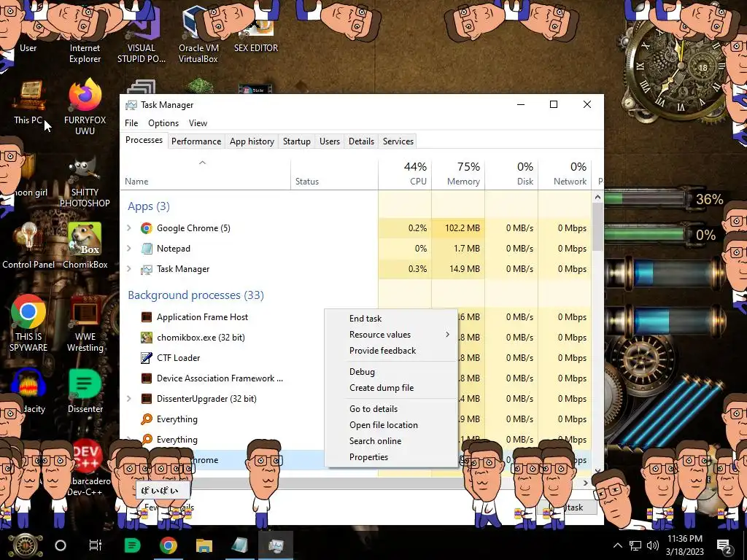Switch to the Services tab
The height and width of the screenshot is (560, 747).
(x=398, y=141)
